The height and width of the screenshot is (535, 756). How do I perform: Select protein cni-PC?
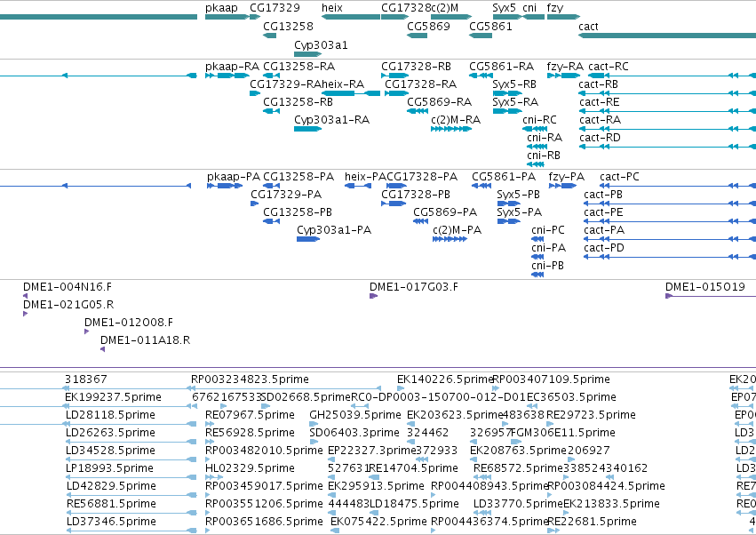pos(537,239)
